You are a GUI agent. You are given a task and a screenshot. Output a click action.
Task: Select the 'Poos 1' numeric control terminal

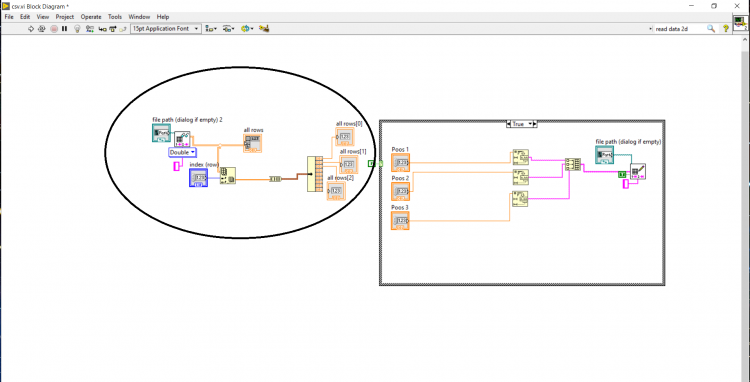[x=400, y=163]
